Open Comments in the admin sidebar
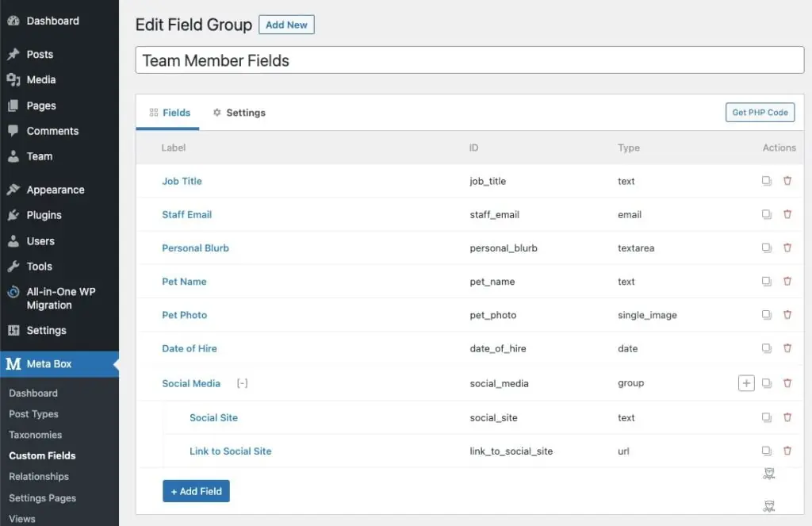 coord(59,131)
